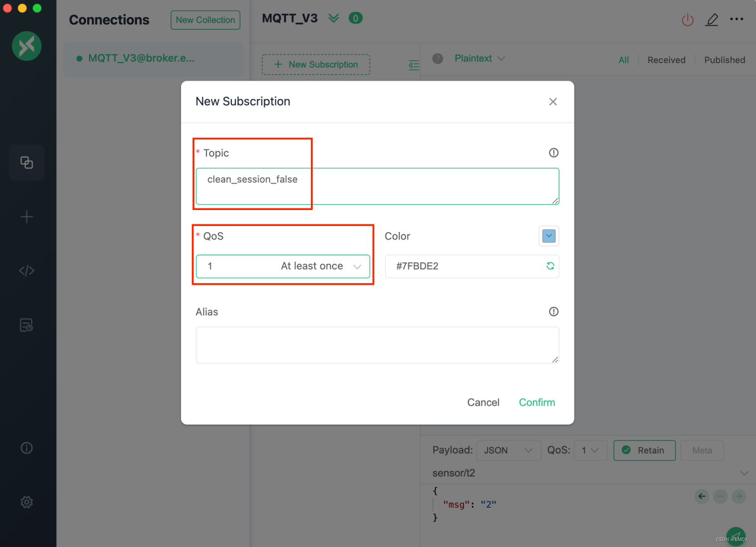This screenshot has height=547, width=756.
Task: Open the more options menu icon
Action: pyautogui.click(x=737, y=19)
